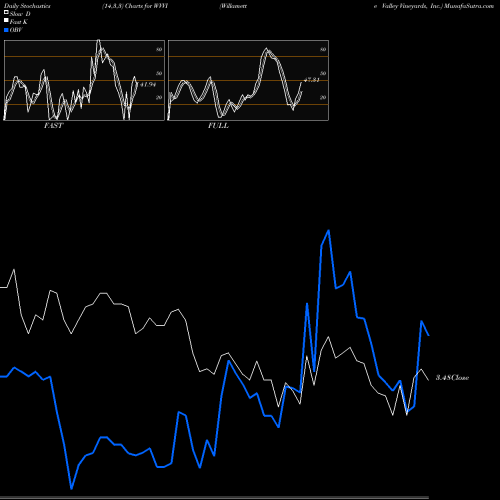Click the 'Valley Vineyards, Inc.' company name text
This screenshot has height=500, width=500.
click(411, 6)
